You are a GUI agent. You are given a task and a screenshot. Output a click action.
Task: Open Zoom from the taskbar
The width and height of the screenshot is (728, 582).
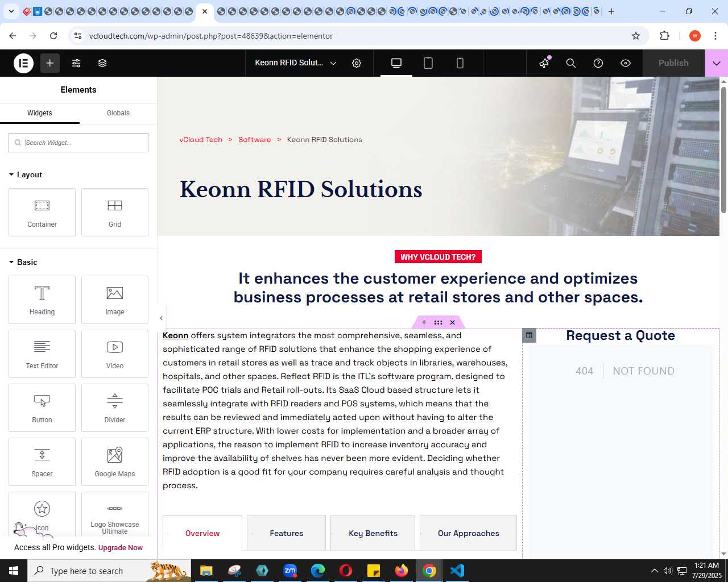(x=290, y=571)
